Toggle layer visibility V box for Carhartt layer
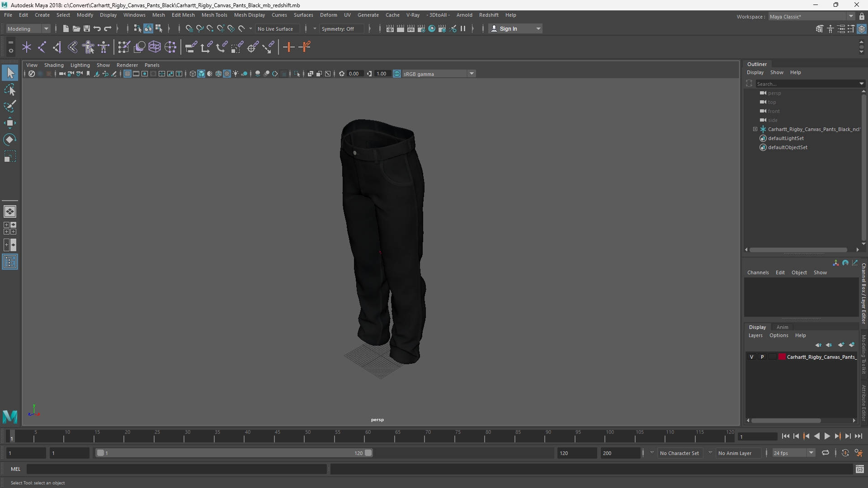868x488 pixels. pos(751,357)
